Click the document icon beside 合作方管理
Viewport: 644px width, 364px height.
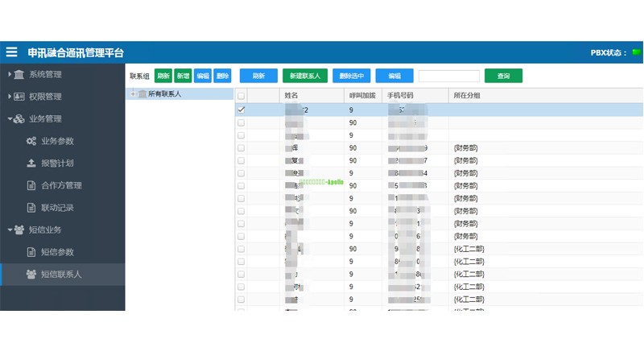(x=31, y=185)
